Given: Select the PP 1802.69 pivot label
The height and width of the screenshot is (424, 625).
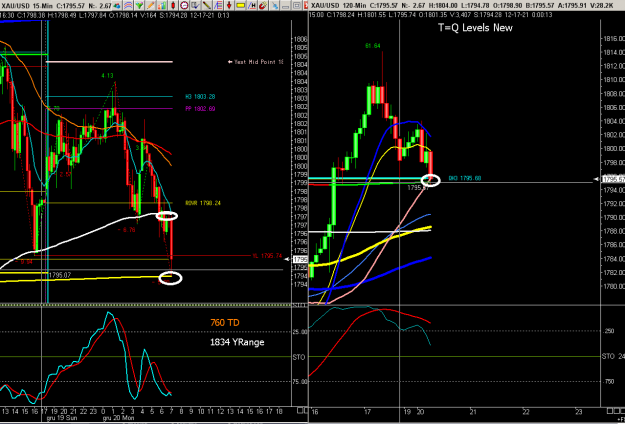Looking at the screenshot, I should [200, 108].
